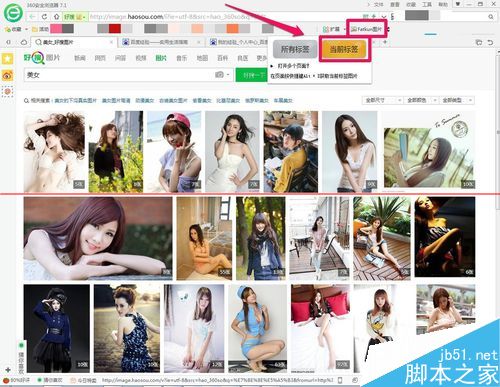Open the 全部颜色 color filter dropdown
The width and height of the screenshot is (500, 387).
click(421, 100)
